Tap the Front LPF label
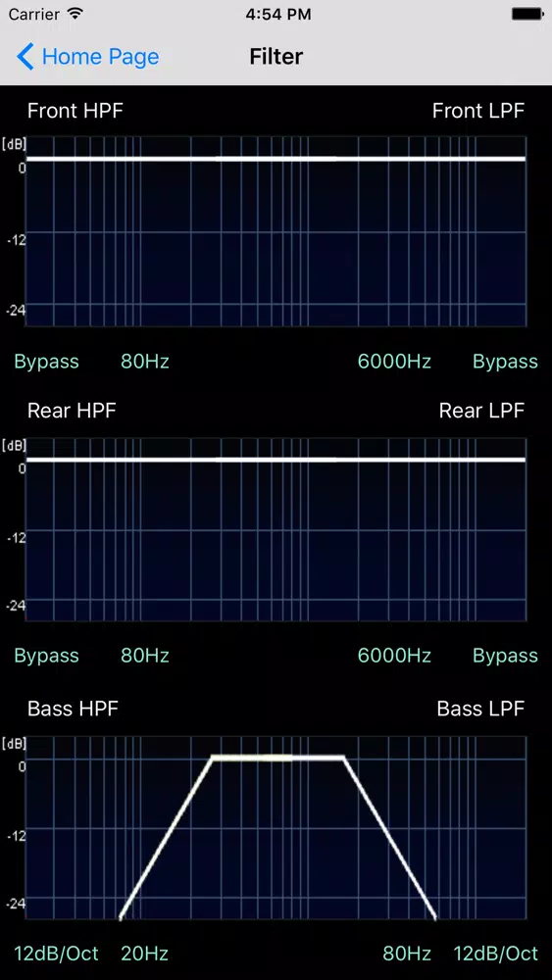 [478, 112]
